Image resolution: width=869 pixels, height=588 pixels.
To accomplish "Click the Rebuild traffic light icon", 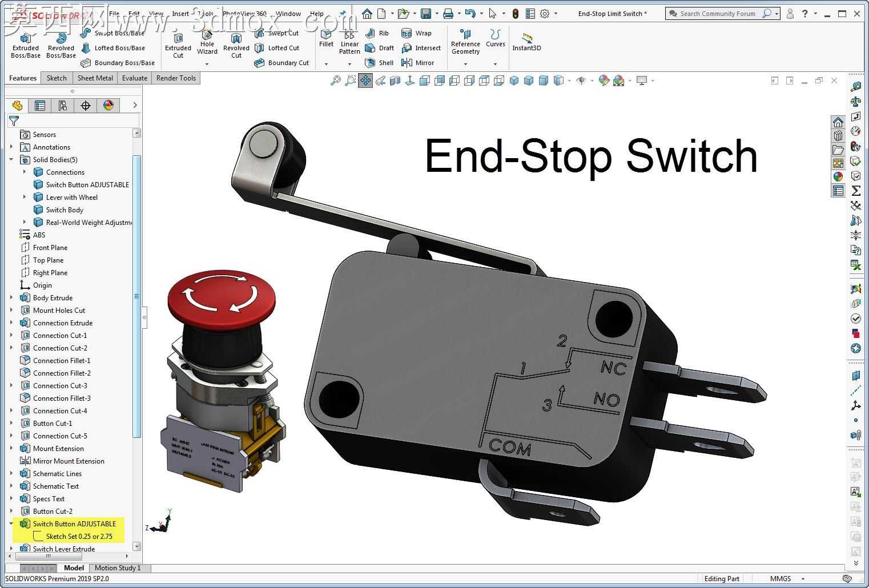I will [x=516, y=14].
